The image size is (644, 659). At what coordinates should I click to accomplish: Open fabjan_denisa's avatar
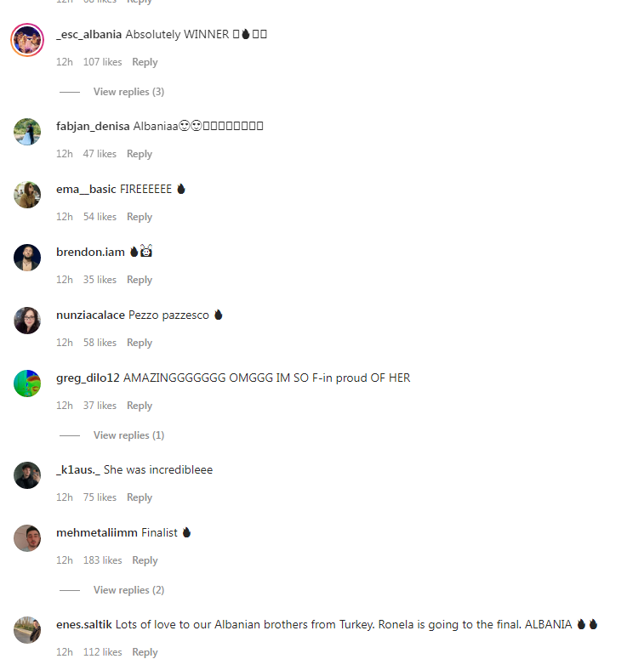27,132
